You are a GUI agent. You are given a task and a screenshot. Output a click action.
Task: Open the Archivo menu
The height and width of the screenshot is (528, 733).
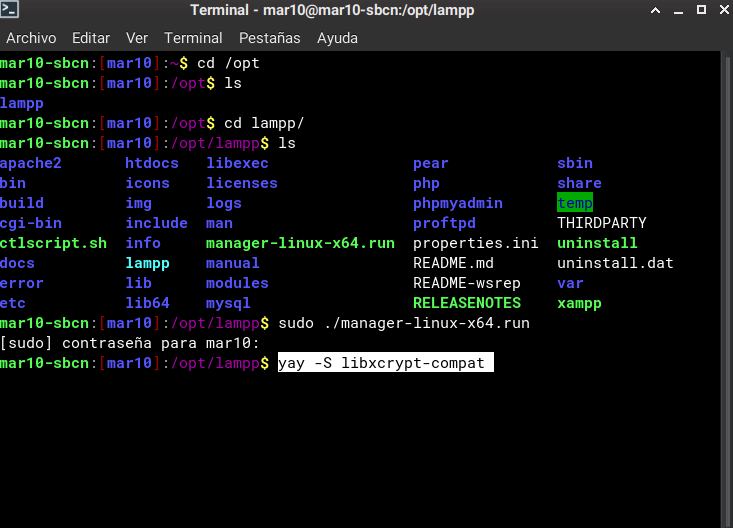click(x=31, y=38)
